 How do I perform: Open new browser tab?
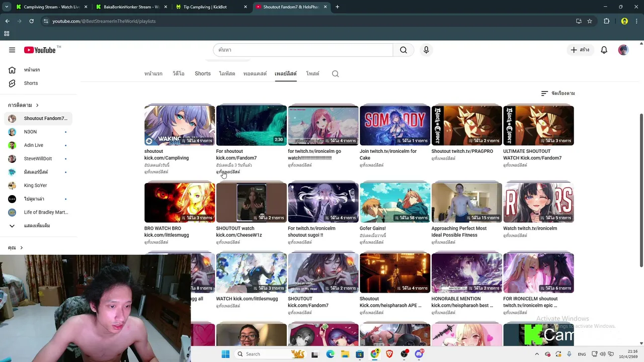[x=337, y=7]
